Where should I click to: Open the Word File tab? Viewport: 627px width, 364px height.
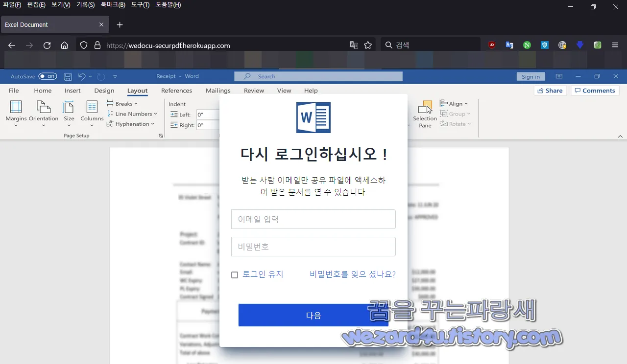click(x=14, y=91)
